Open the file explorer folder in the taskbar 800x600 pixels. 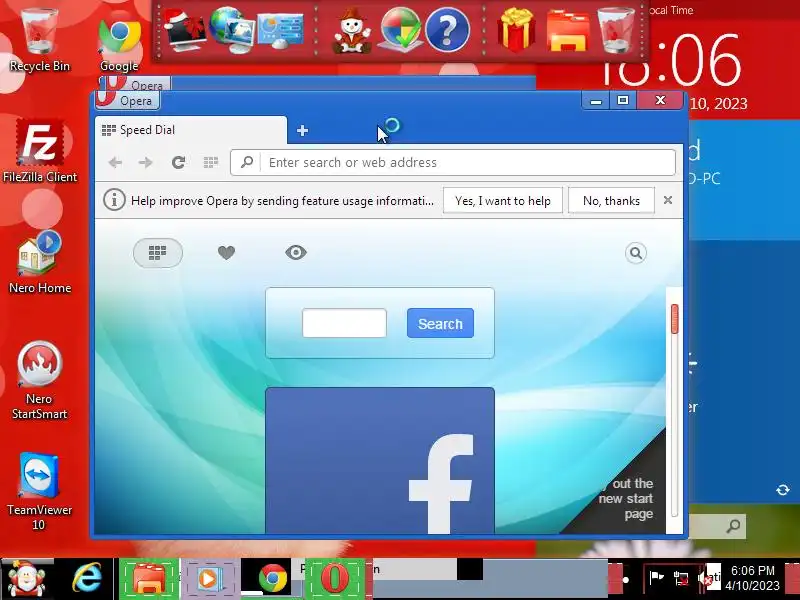148,580
